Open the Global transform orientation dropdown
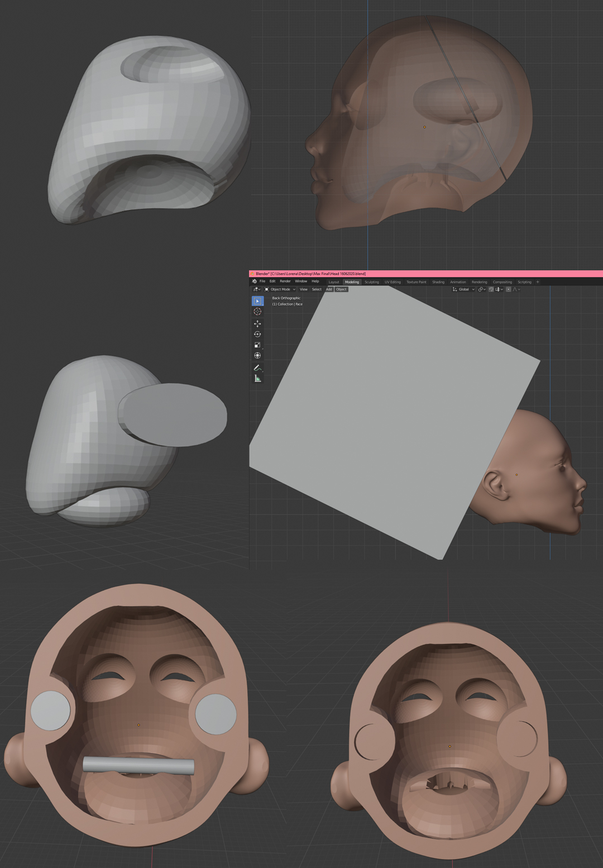603x868 pixels. pyautogui.click(x=463, y=289)
